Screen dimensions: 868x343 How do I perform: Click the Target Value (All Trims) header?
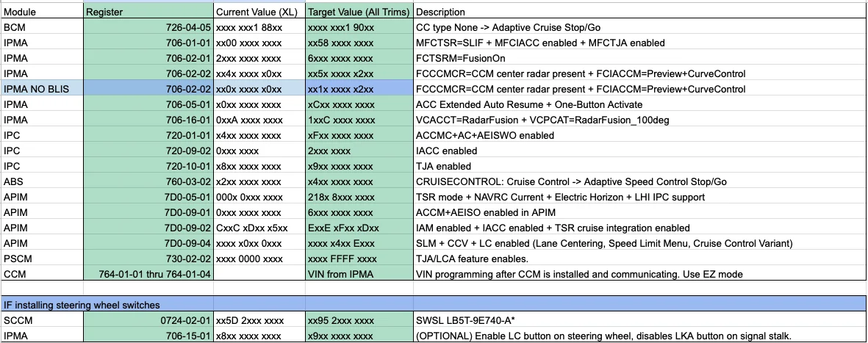click(359, 12)
